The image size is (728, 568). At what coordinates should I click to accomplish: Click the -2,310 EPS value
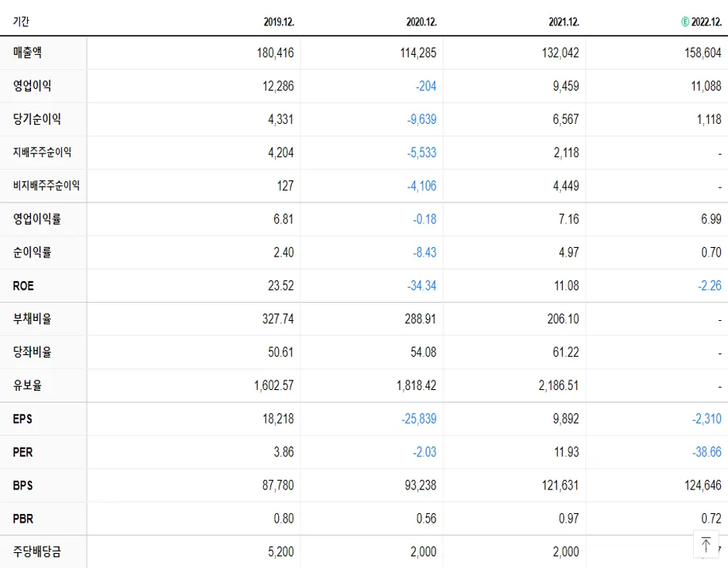707,419
